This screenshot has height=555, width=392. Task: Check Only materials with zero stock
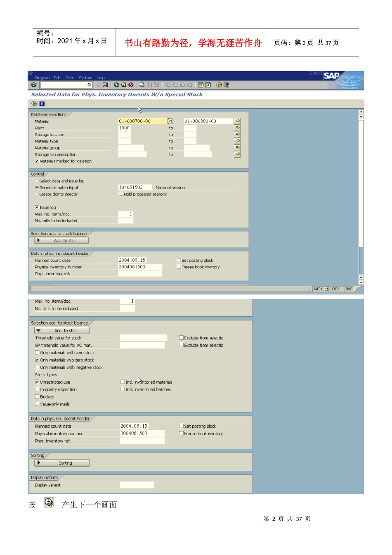37,353
